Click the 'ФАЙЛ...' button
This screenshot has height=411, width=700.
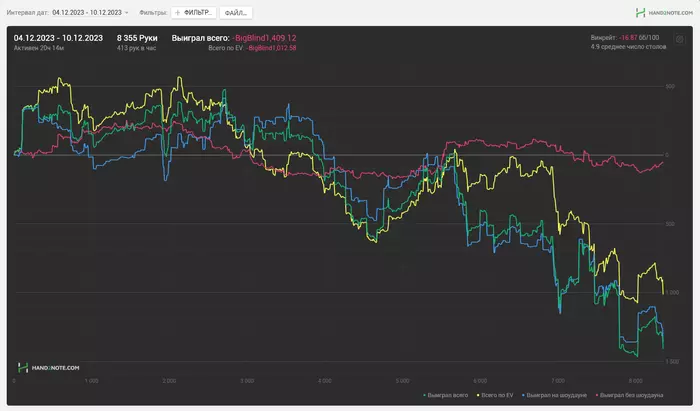(236, 12)
